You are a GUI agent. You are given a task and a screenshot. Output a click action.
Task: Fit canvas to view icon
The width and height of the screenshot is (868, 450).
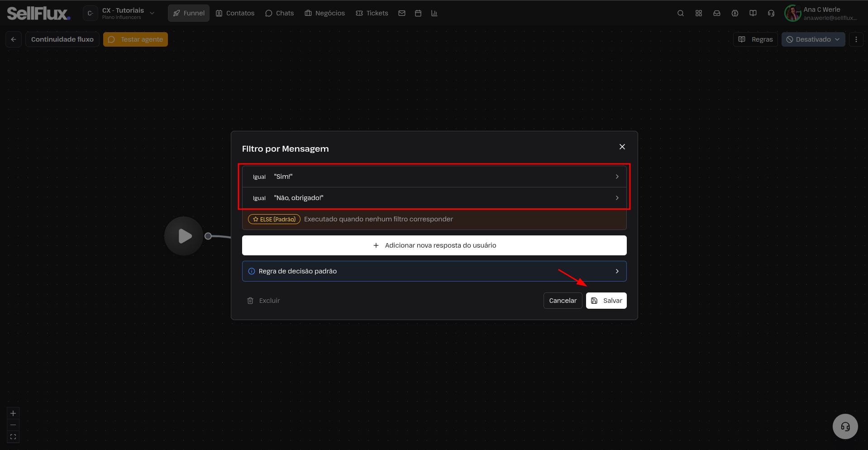(x=13, y=437)
